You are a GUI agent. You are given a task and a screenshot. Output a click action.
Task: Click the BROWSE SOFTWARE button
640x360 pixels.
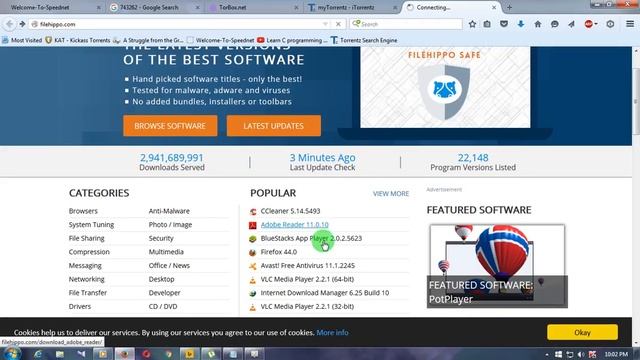170,126
